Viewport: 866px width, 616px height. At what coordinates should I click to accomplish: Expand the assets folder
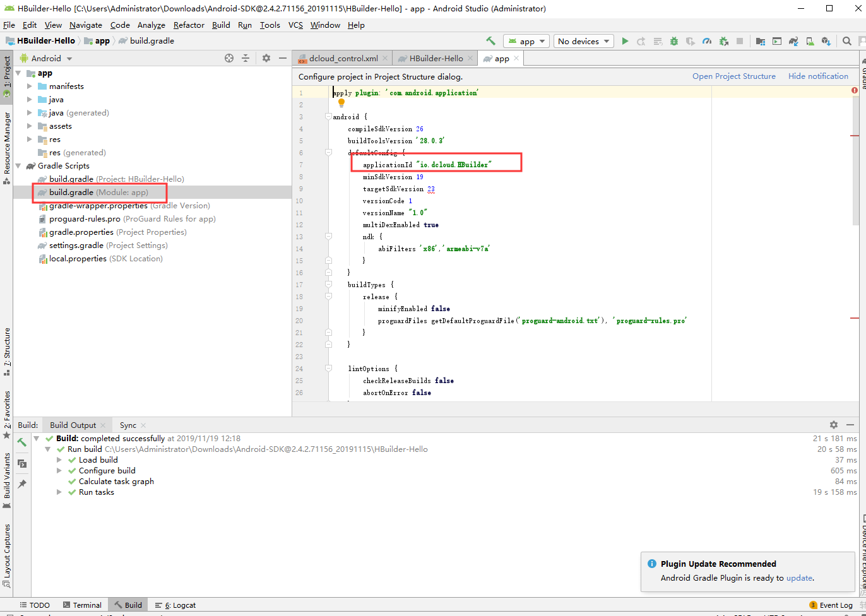pos(29,126)
